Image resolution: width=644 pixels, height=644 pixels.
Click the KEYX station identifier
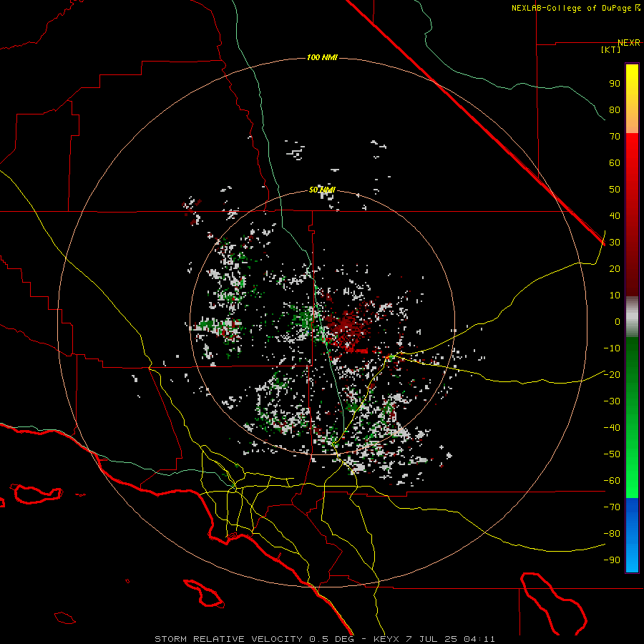(387, 639)
